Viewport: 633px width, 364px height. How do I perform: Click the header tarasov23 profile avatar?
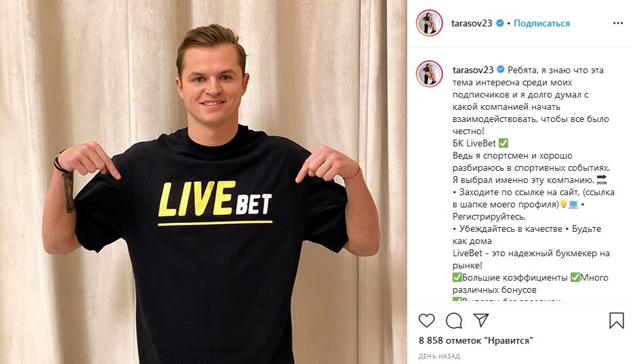pyautogui.click(x=429, y=24)
